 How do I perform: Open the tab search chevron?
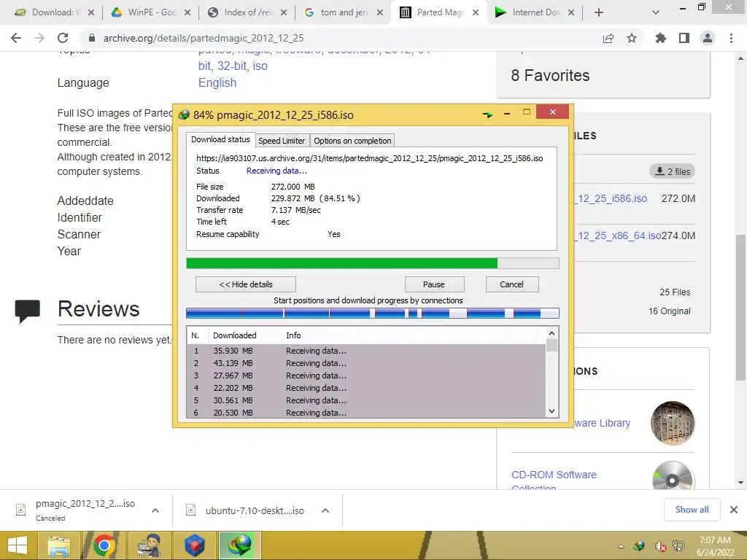(x=656, y=12)
